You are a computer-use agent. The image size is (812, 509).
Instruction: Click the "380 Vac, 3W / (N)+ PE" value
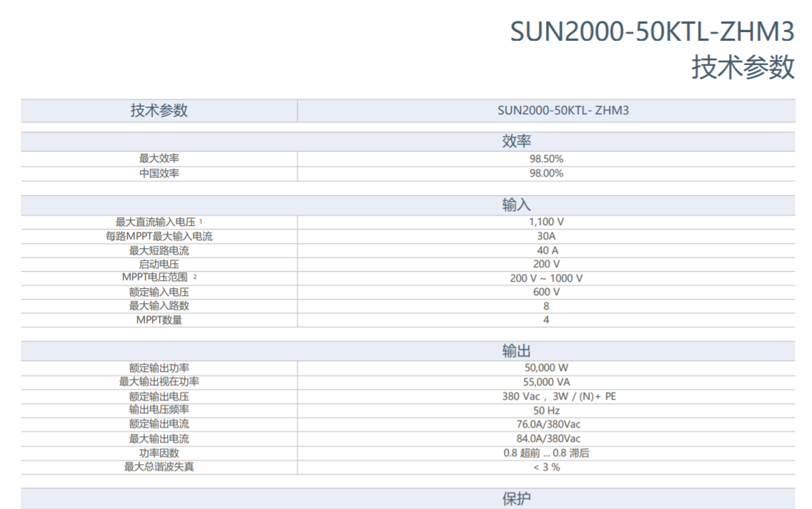[x=559, y=397]
